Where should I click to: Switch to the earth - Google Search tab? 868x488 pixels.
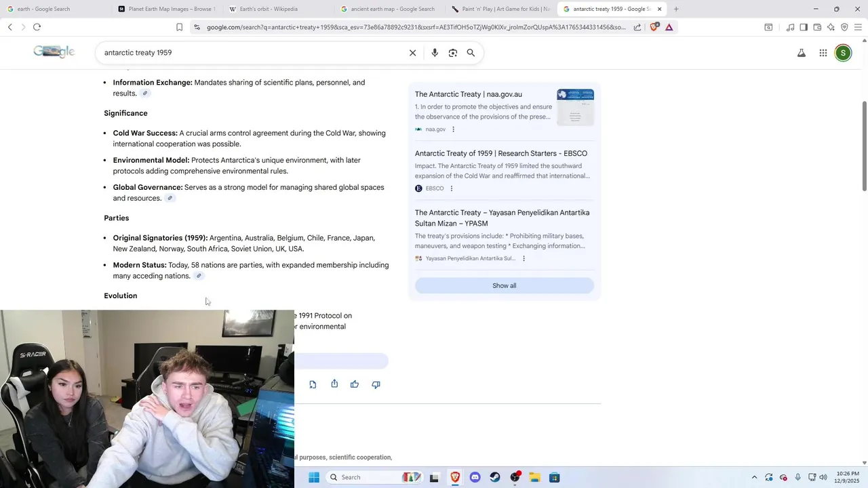44,9
